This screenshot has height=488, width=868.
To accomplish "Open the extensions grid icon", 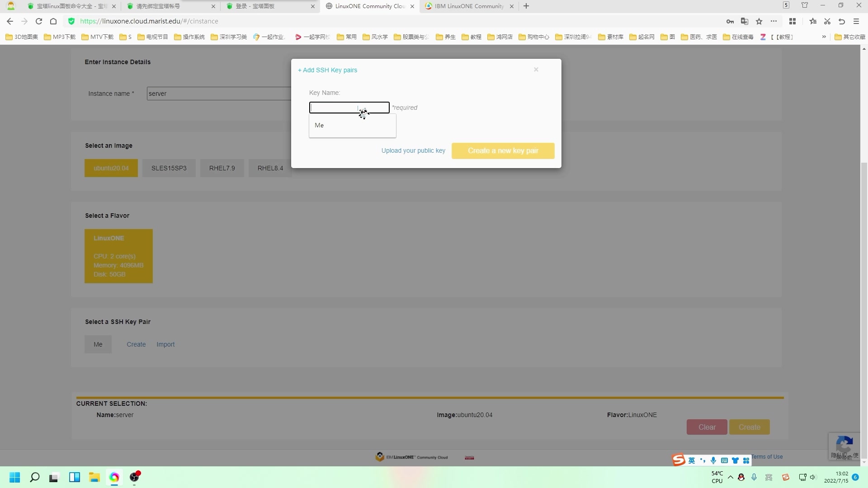I will [x=792, y=21].
